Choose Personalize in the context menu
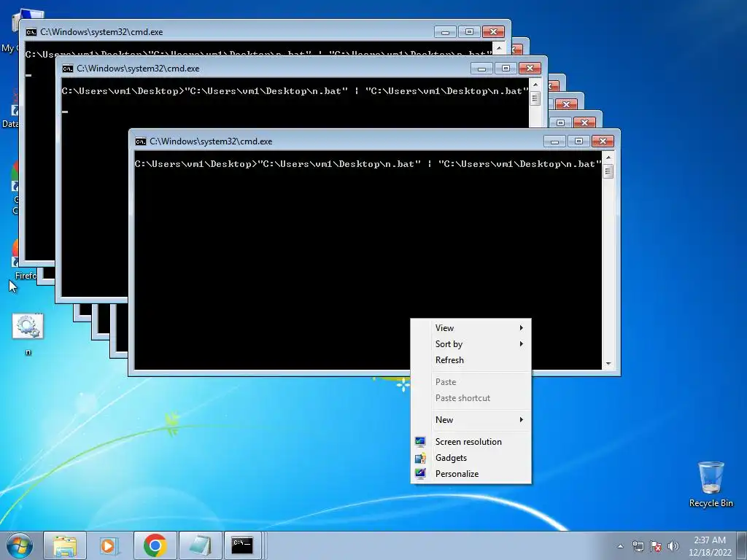747x560 pixels. click(471, 474)
